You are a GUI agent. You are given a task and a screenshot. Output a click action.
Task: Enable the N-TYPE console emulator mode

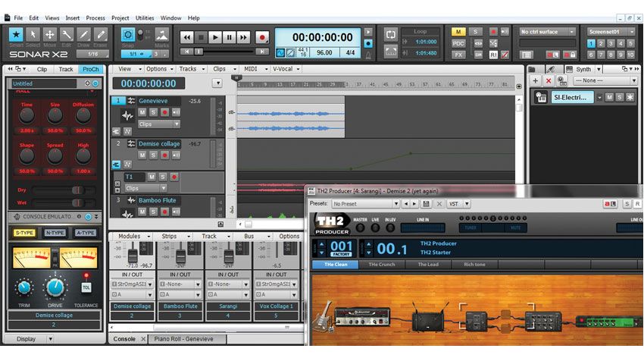(x=55, y=233)
